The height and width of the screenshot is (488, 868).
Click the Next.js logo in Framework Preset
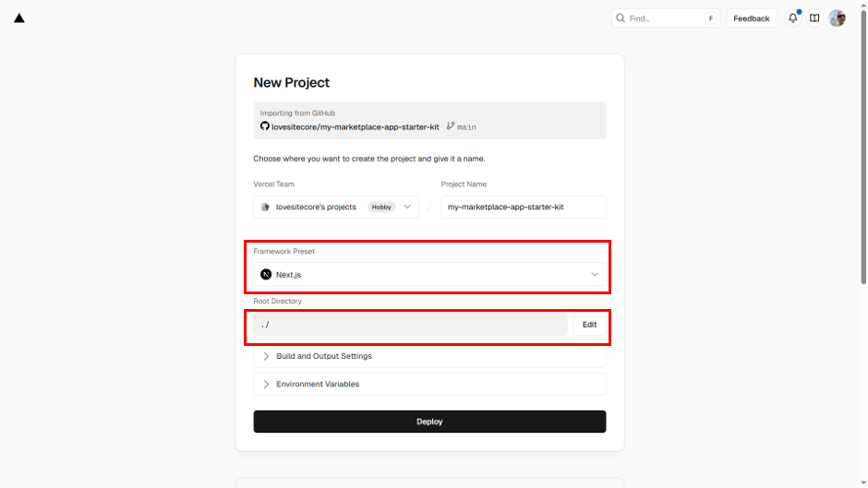pos(266,275)
